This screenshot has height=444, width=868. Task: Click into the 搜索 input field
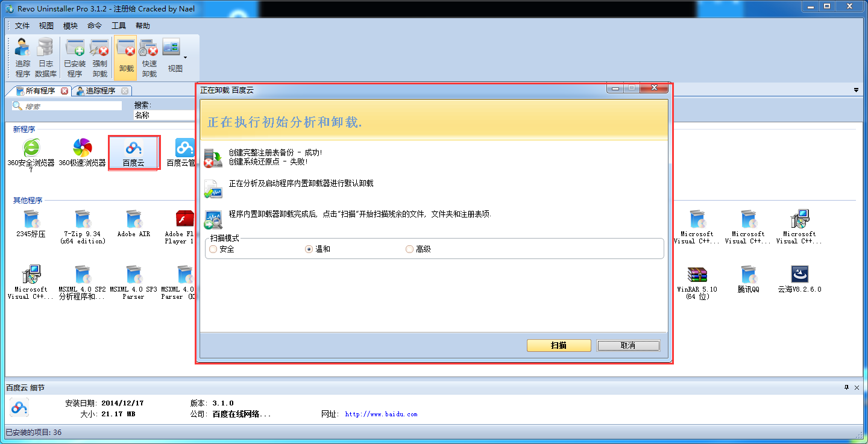[67, 106]
